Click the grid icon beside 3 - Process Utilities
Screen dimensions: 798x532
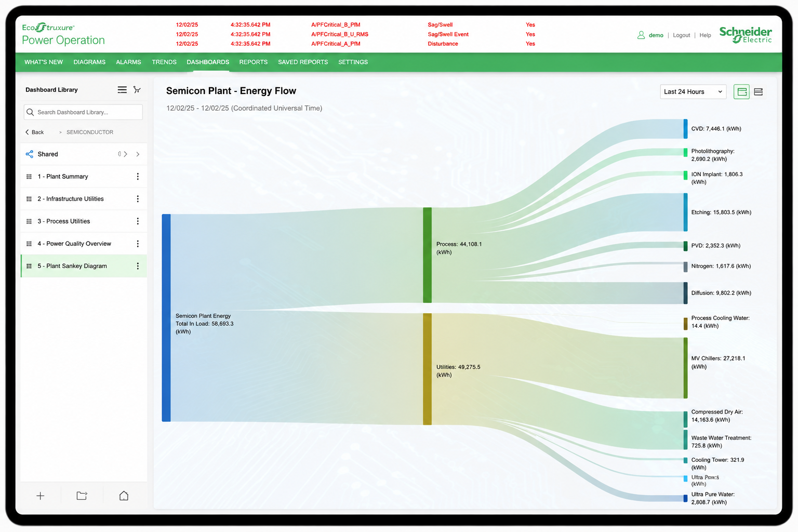click(29, 221)
